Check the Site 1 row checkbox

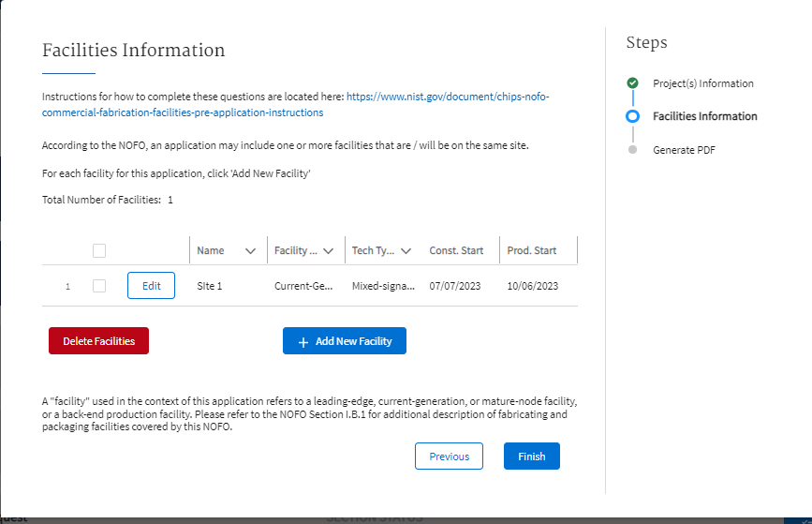tap(99, 286)
